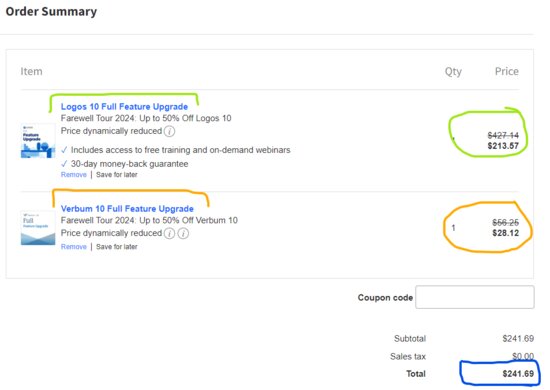The width and height of the screenshot is (550, 390).
Task: Click the Verbum discounted price $28.12
Action: point(505,233)
